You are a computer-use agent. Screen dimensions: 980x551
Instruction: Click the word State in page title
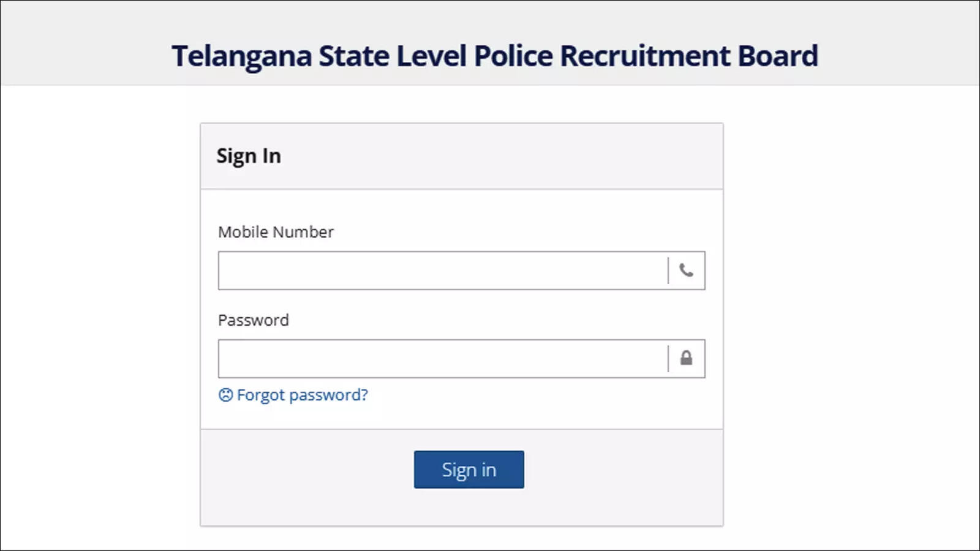point(354,56)
